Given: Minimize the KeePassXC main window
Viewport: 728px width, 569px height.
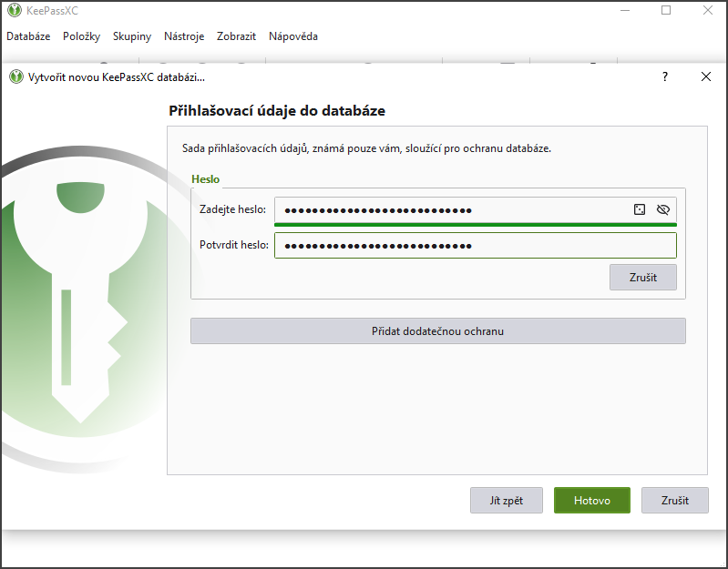Looking at the screenshot, I should (624, 11).
